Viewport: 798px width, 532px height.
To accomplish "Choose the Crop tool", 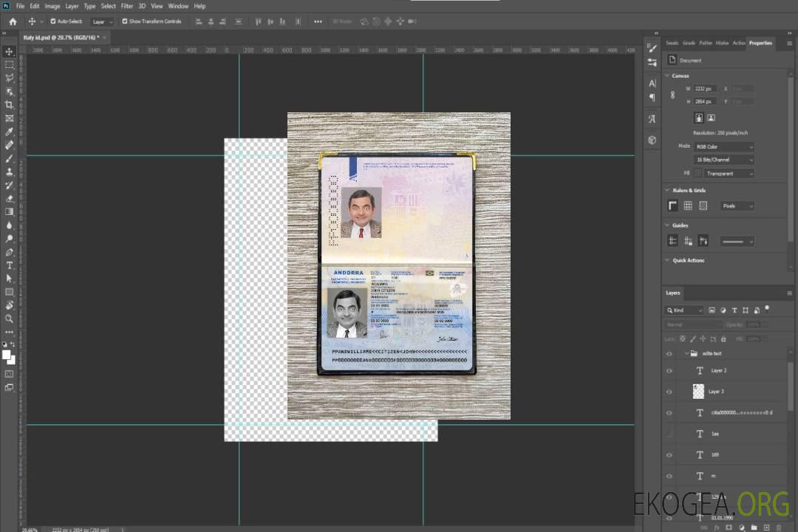I will 10,105.
